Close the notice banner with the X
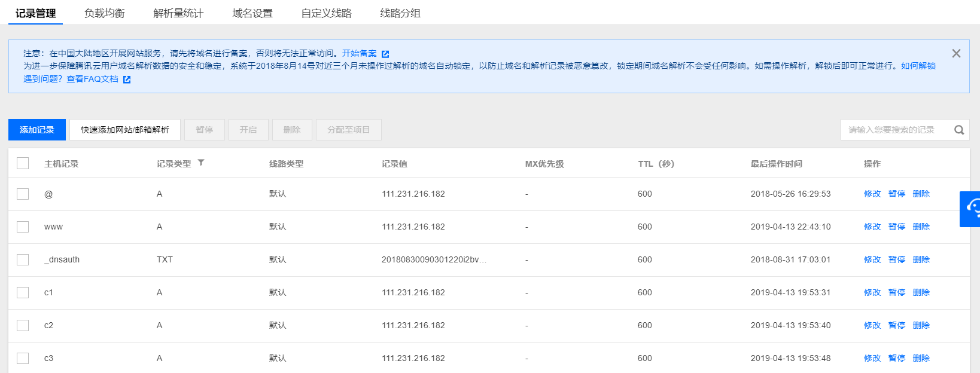This screenshot has width=980, height=373. click(x=956, y=53)
